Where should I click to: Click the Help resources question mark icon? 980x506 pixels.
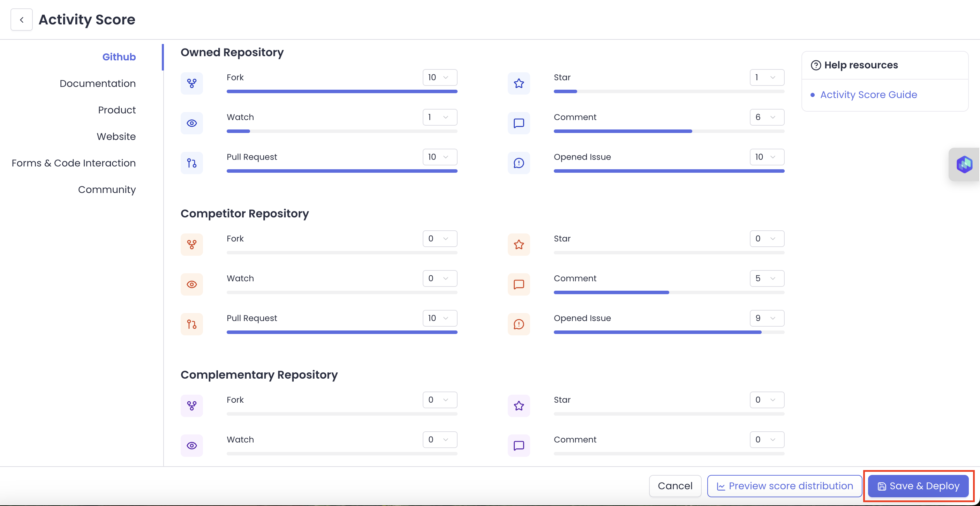[816, 66]
